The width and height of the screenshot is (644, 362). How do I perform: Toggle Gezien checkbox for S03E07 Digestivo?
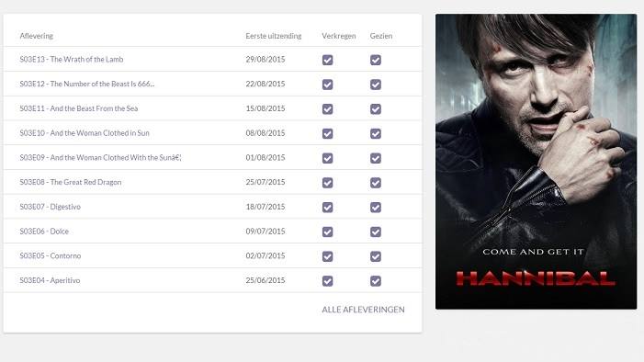coord(376,208)
